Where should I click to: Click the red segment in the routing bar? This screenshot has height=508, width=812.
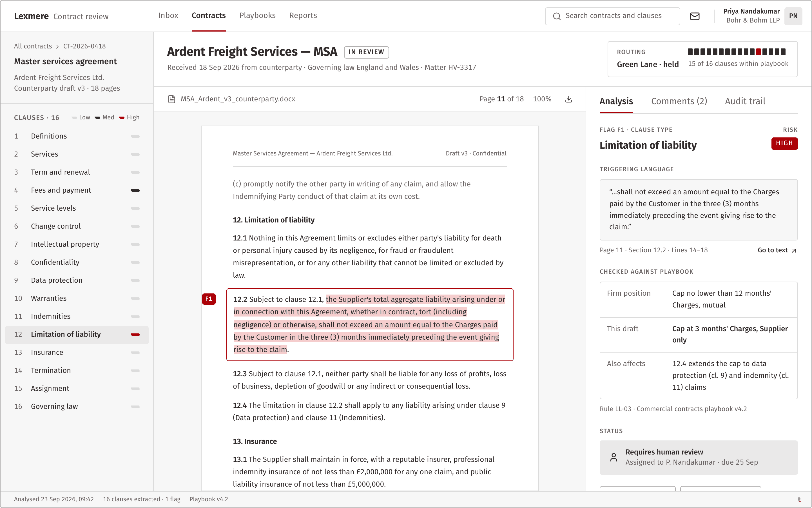coord(758,52)
